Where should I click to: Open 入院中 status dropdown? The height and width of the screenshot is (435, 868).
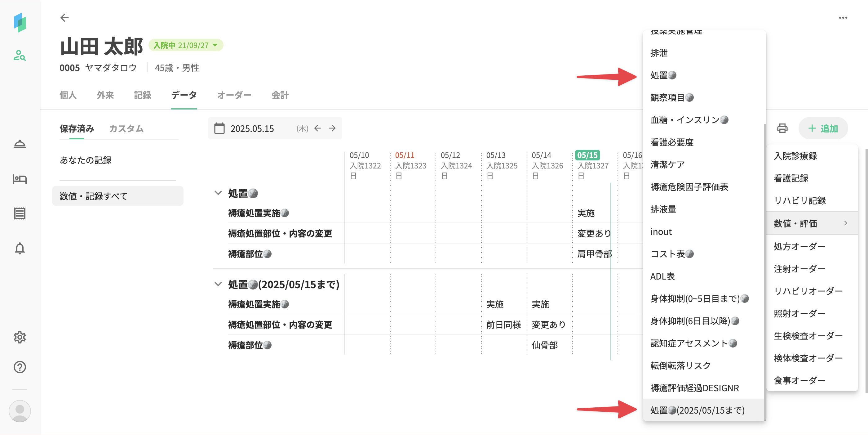pyautogui.click(x=186, y=45)
